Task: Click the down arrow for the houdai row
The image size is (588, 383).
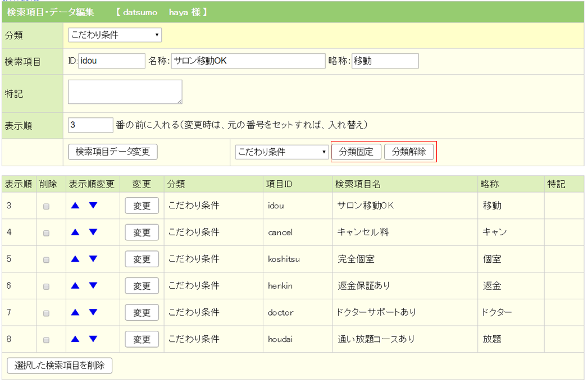Action: [93, 339]
